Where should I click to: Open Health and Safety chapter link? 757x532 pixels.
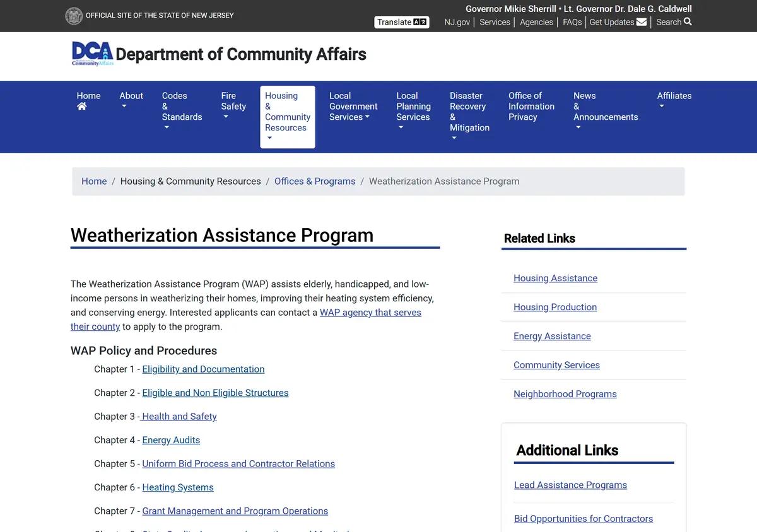pyautogui.click(x=179, y=417)
